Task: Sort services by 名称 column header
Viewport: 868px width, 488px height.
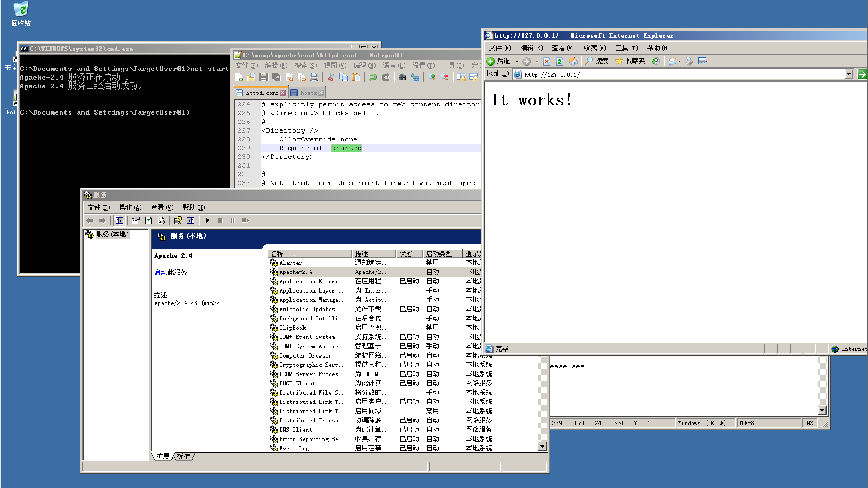Action: [x=310, y=254]
